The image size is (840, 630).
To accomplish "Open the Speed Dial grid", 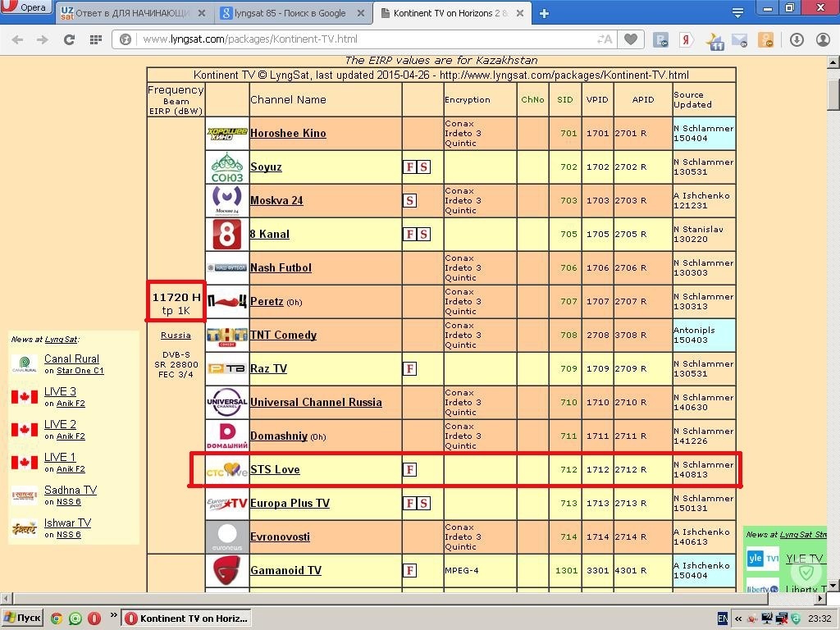I will 96,39.
